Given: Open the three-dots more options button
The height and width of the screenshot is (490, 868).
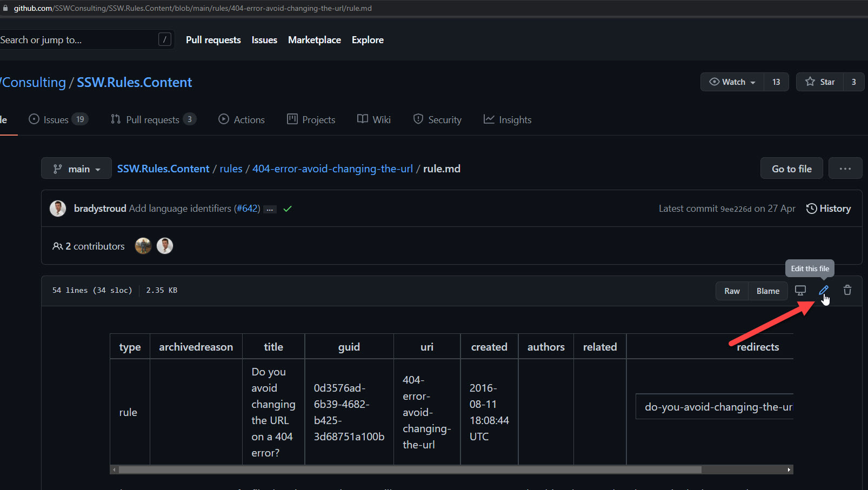Looking at the screenshot, I should point(845,169).
